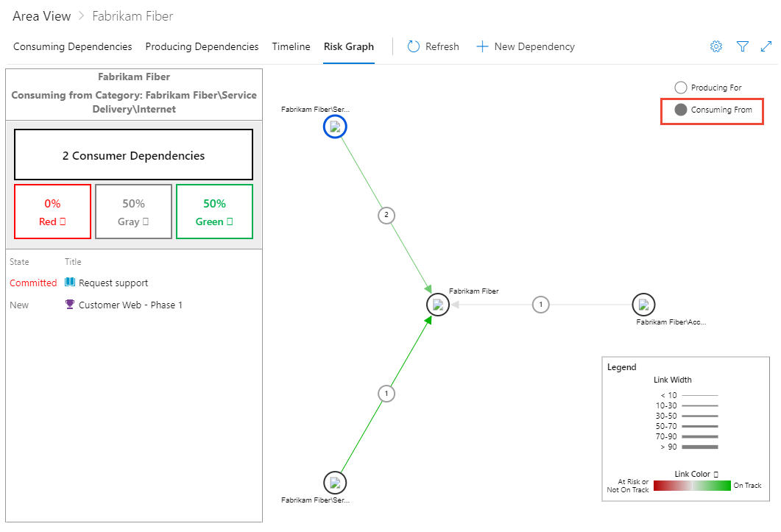
Task: Expand the graph to full screen
Action: pyautogui.click(x=766, y=46)
